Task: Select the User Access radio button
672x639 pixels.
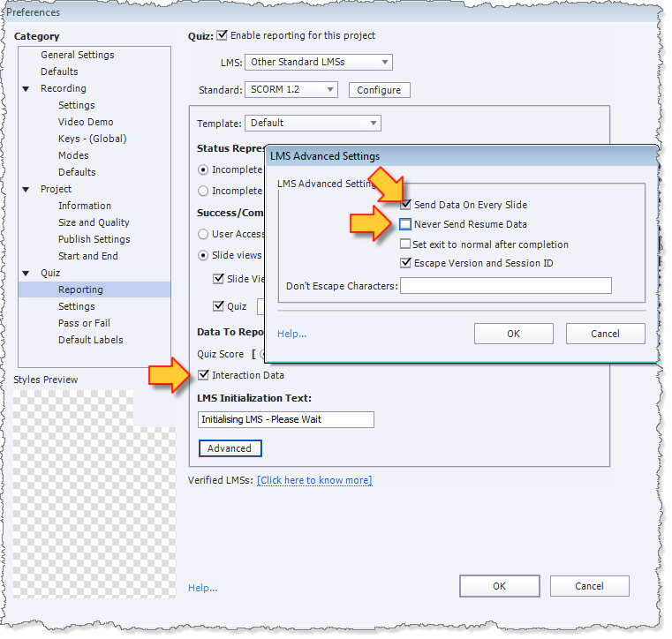Action: [x=203, y=234]
